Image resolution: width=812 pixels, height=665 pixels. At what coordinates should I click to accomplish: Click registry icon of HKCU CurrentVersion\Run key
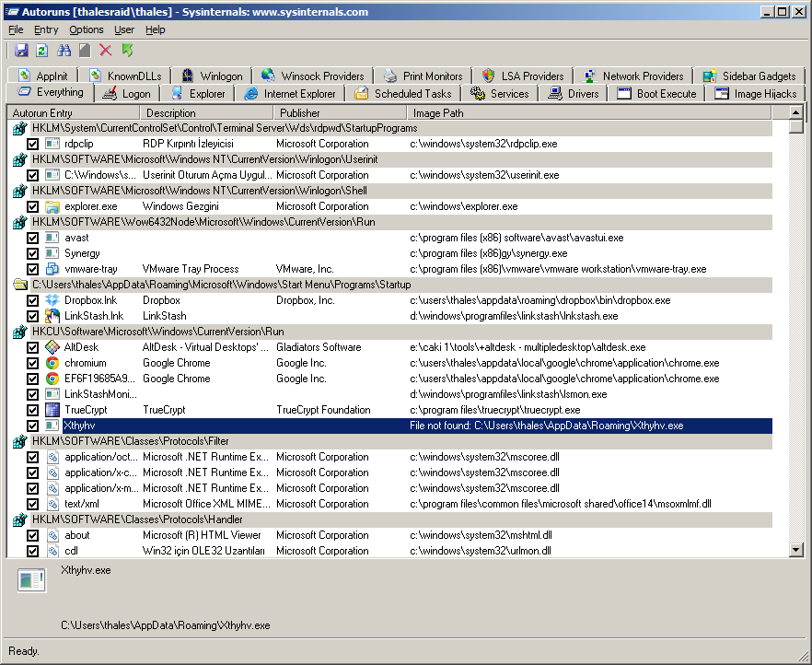click(x=19, y=332)
